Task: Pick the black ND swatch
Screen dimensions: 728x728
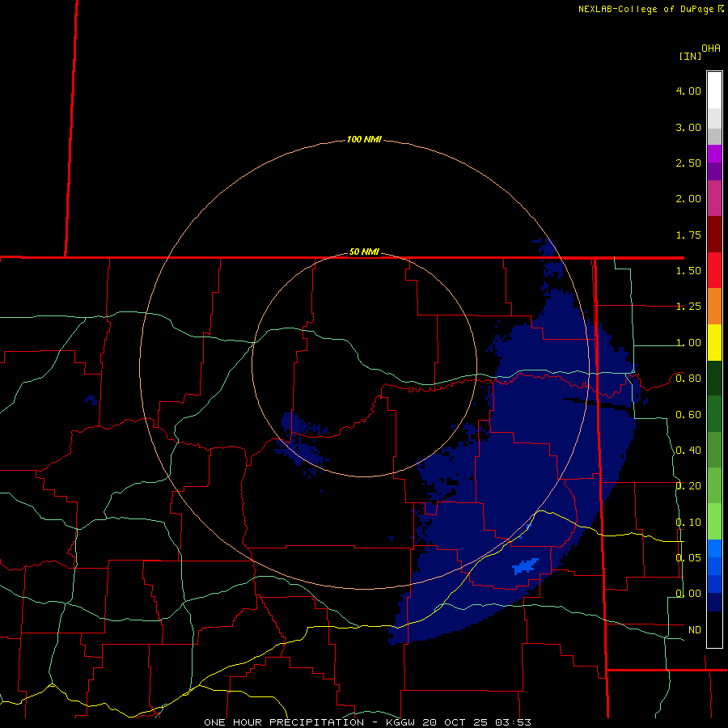Action: pos(714,629)
